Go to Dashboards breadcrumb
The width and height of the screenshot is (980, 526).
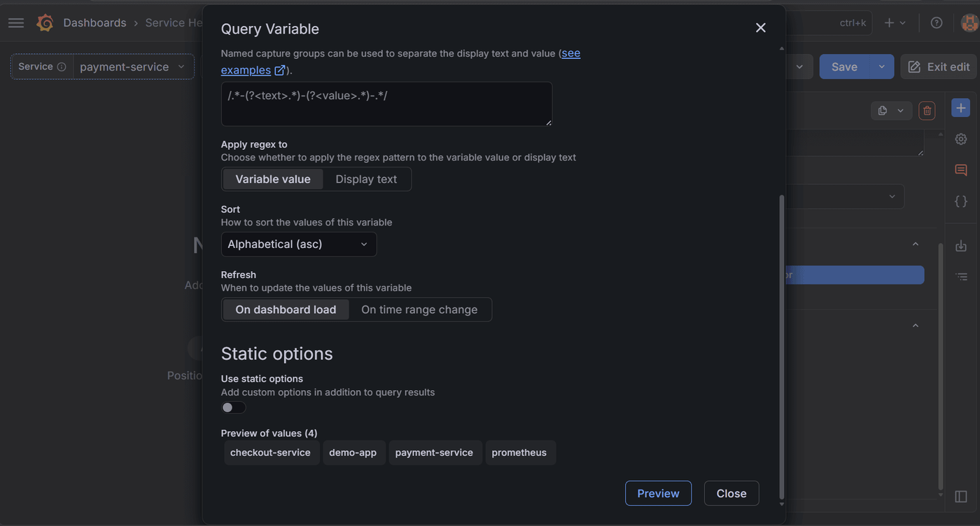[94, 23]
